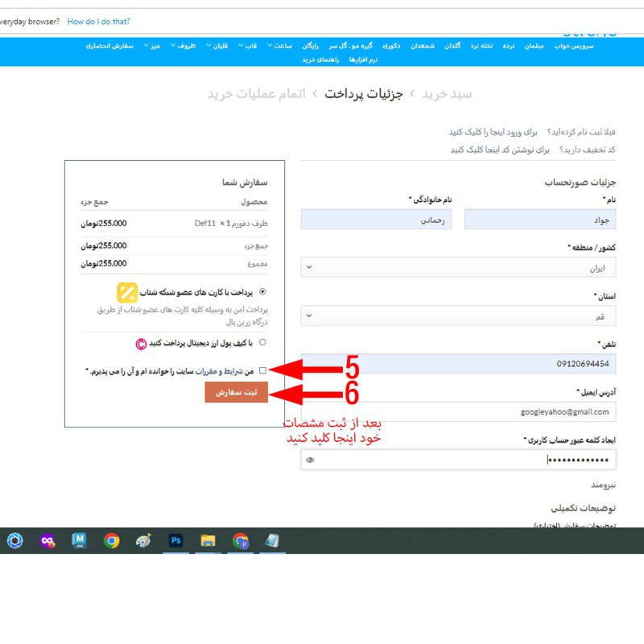The image size is (644, 644).
Task: Expand the ساعت menu in navigation bar
Action: pyautogui.click(x=284, y=46)
